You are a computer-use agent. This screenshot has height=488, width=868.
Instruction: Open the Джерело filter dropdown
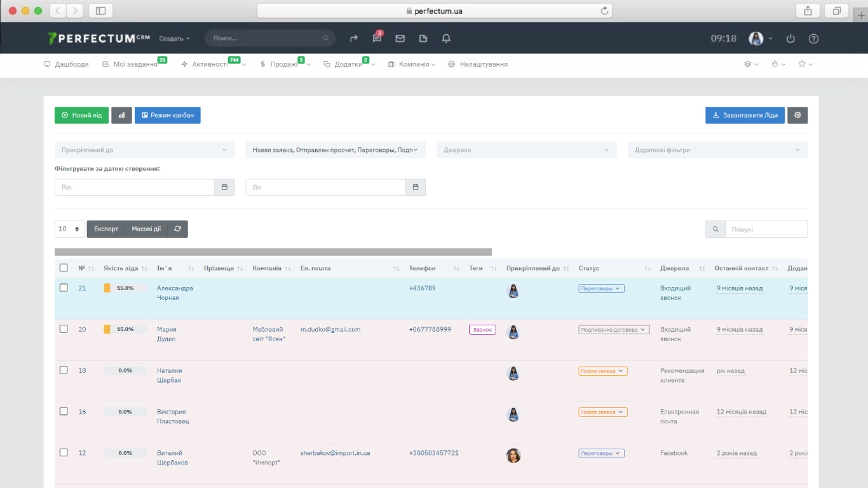pyautogui.click(x=526, y=150)
